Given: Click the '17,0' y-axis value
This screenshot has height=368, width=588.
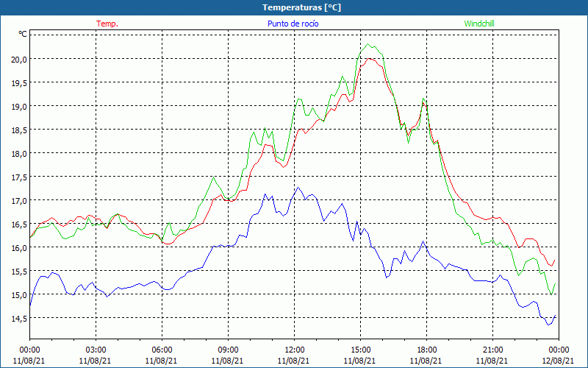Looking at the screenshot, I should [x=20, y=200].
